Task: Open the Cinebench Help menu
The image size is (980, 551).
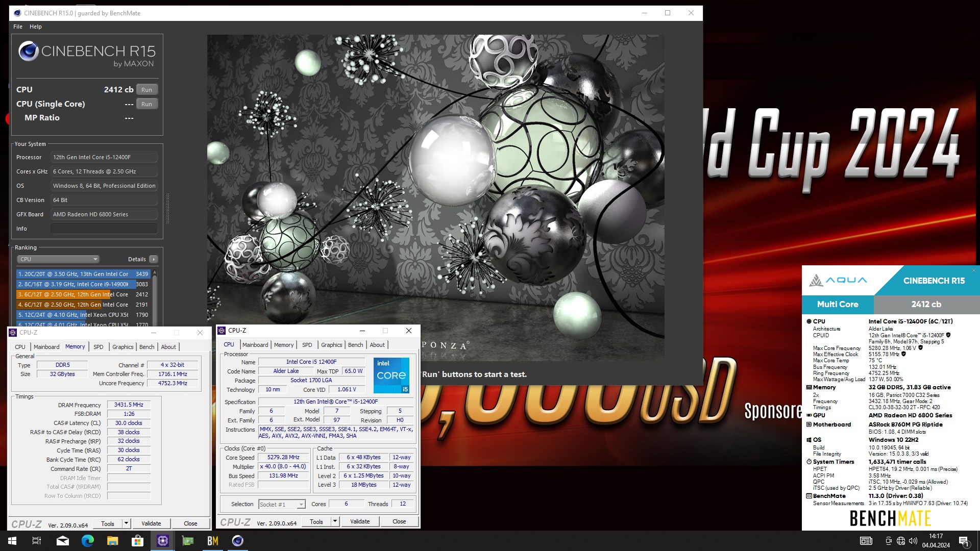Action: [x=36, y=27]
